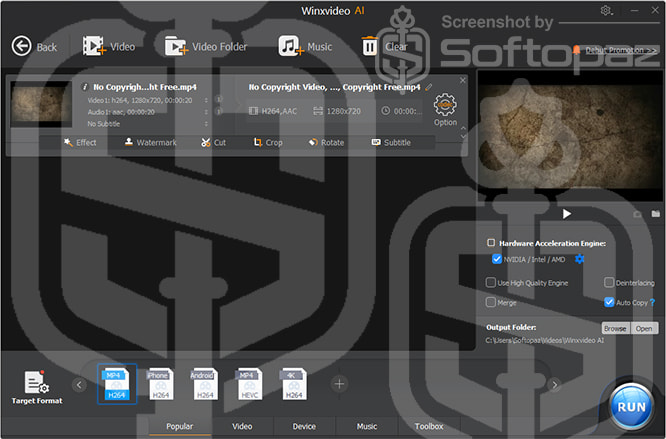666x439 pixels.
Task: Enable the Merge checkbox
Action: (491, 302)
